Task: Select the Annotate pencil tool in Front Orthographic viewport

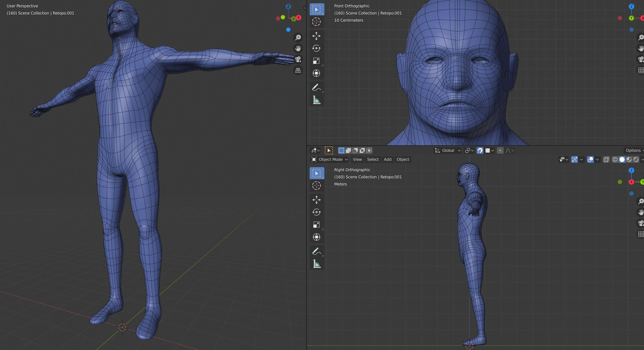Action: (317, 88)
